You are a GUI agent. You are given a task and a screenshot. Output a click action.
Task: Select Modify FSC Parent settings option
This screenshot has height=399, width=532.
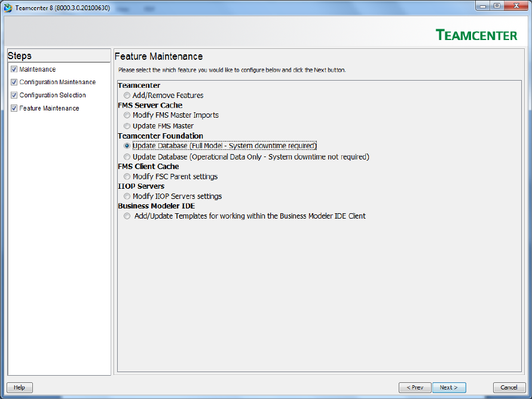[x=127, y=177]
